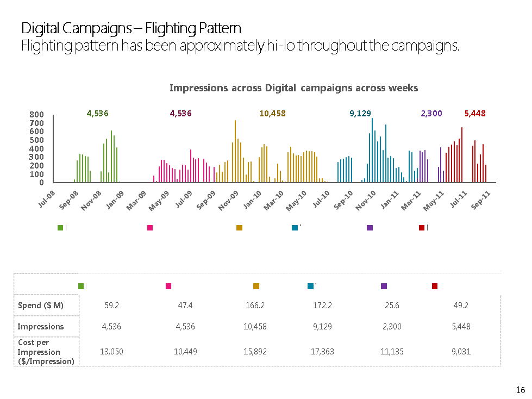Select the chart title about Impressions across weeks

click(x=293, y=88)
